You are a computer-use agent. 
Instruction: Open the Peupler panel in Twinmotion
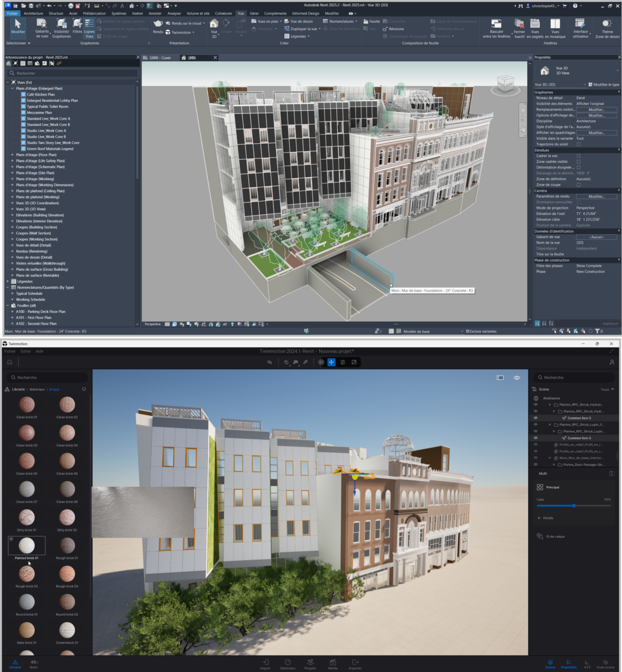pos(311,663)
